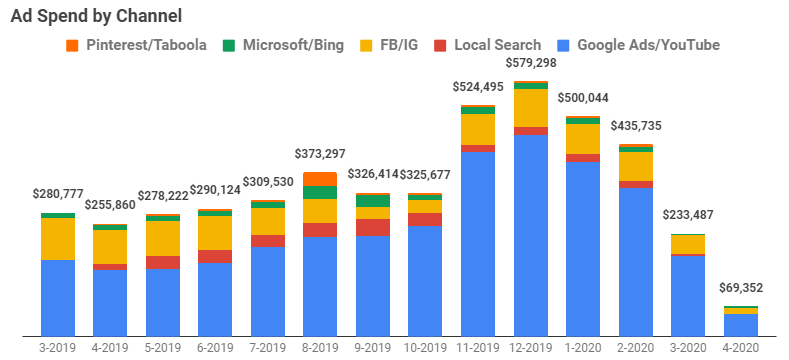
Task: Click the $69,352 total label
Action: tap(741, 289)
